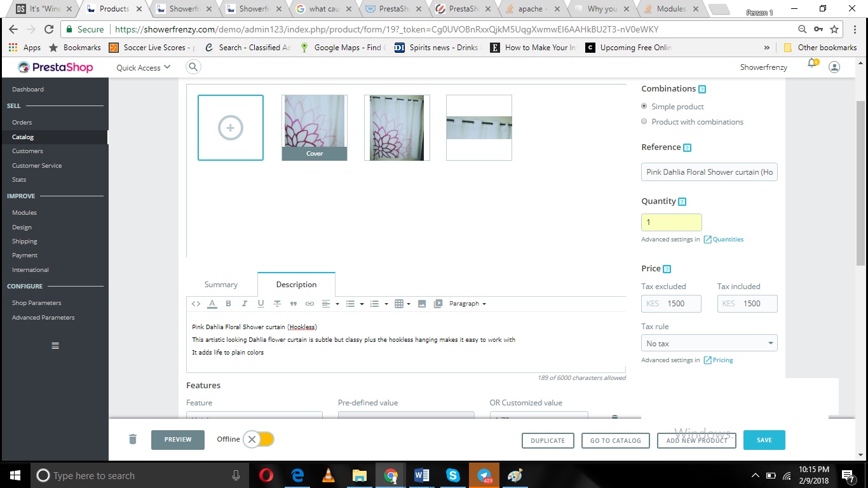Screen dimensions: 868x488
Task: Open numbered list dropdown in editor
Action: (x=379, y=304)
